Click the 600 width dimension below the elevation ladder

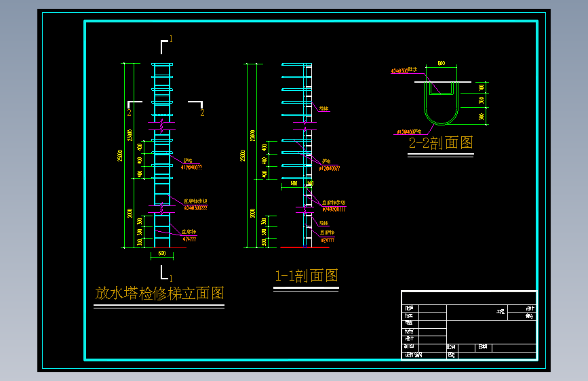coord(162,253)
